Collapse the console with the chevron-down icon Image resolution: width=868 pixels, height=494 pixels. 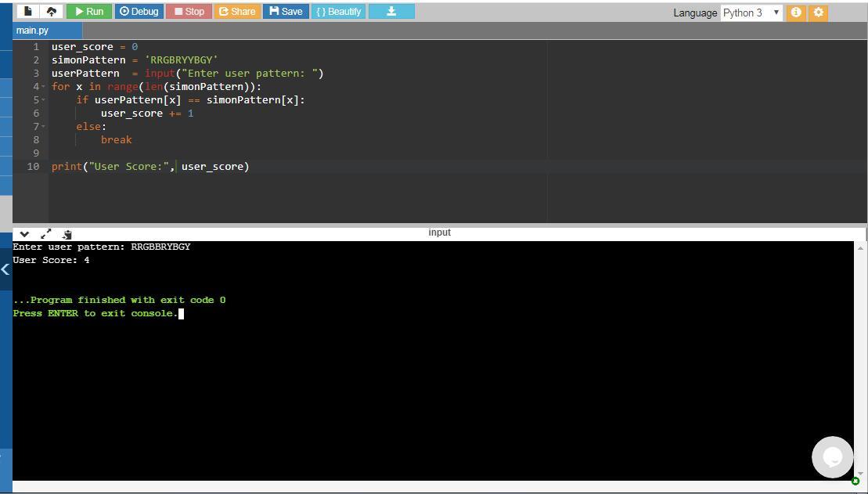tap(23, 234)
